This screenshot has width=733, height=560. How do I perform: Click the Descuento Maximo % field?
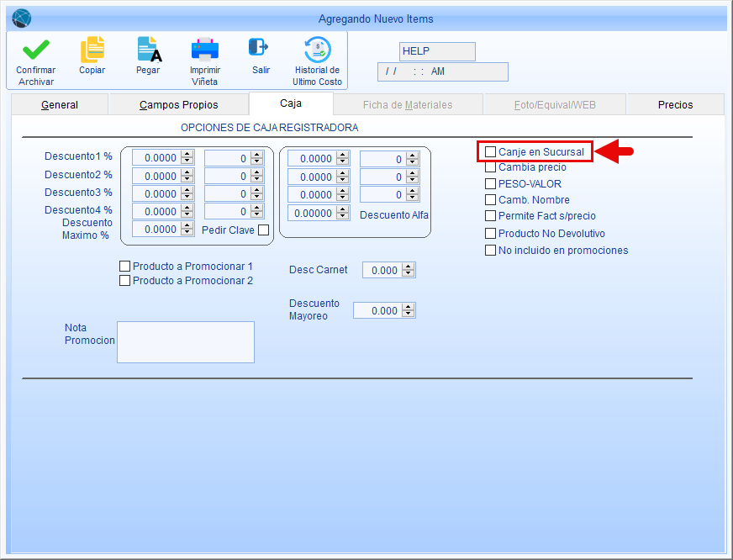(x=156, y=230)
